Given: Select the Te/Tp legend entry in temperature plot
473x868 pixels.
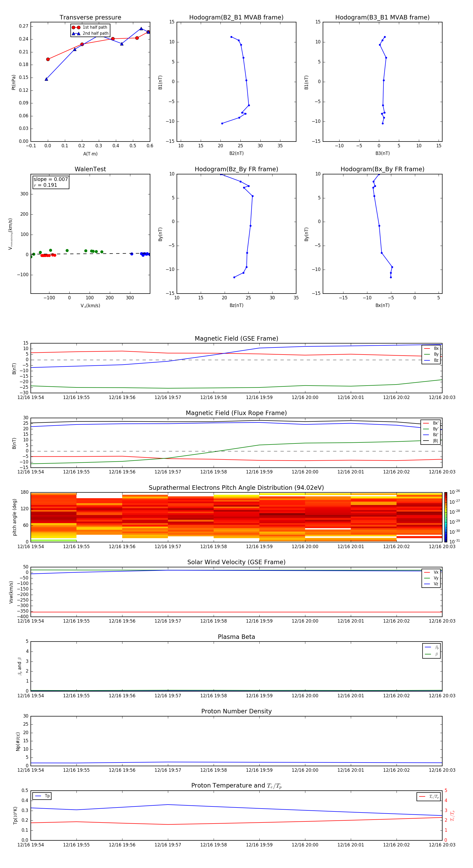Looking at the screenshot, I should (429, 796).
